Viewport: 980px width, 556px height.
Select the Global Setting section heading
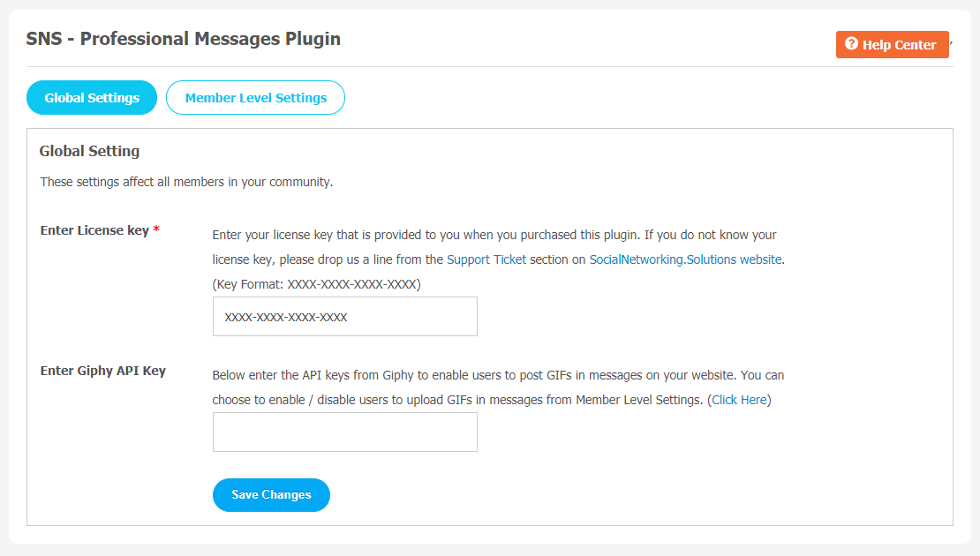click(x=89, y=151)
